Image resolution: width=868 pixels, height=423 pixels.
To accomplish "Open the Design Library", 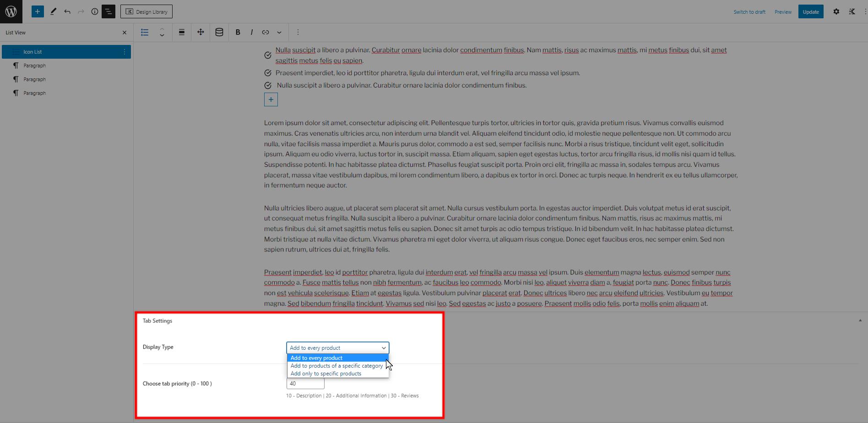I will [x=146, y=11].
